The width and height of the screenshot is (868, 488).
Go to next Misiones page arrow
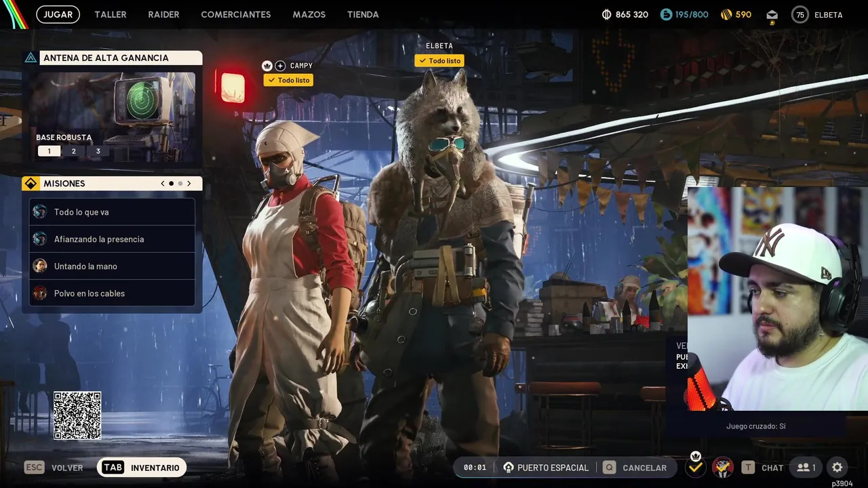pos(189,183)
